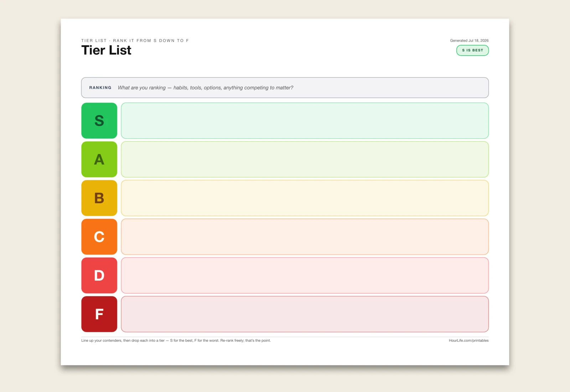Image resolution: width=570 pixels, height=392 pixels.
Task: Click the 'Generated Jul 18, 2026' text
Action: (x=469, y=41)
